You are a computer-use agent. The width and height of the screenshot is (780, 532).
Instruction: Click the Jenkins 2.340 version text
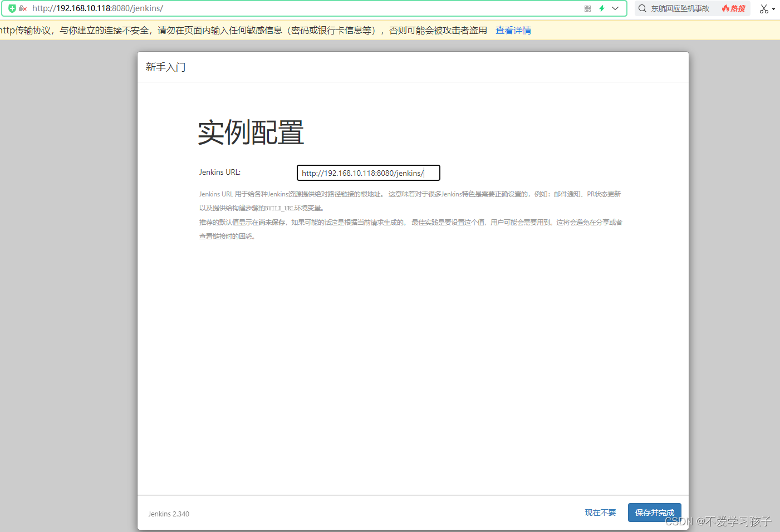point(169,514)
